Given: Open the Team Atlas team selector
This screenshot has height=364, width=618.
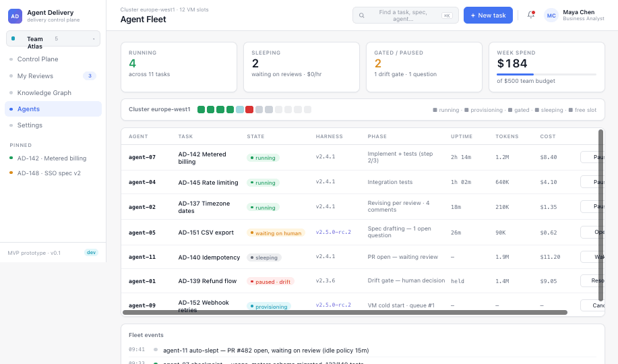Looking at the screenshot, I should (x=53, y=38).
